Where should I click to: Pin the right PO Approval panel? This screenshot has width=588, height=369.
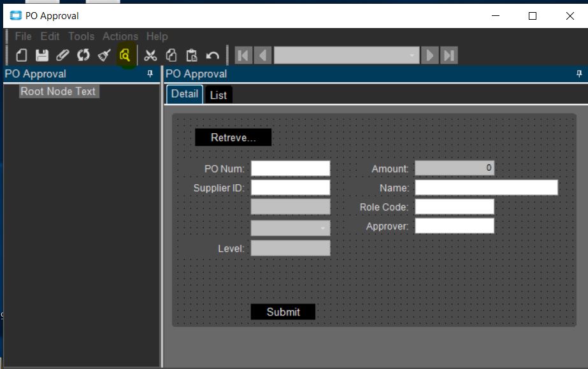coord(579,74)
